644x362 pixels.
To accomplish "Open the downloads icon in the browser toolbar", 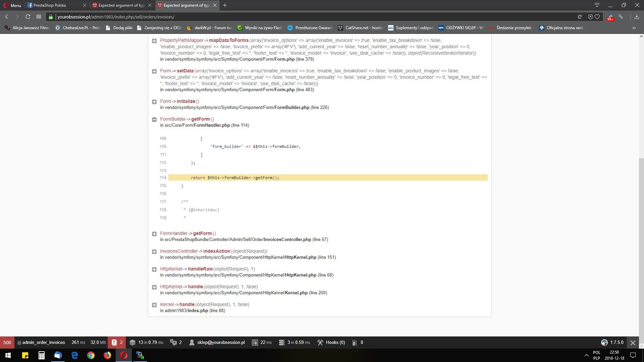I will [637, 17].
